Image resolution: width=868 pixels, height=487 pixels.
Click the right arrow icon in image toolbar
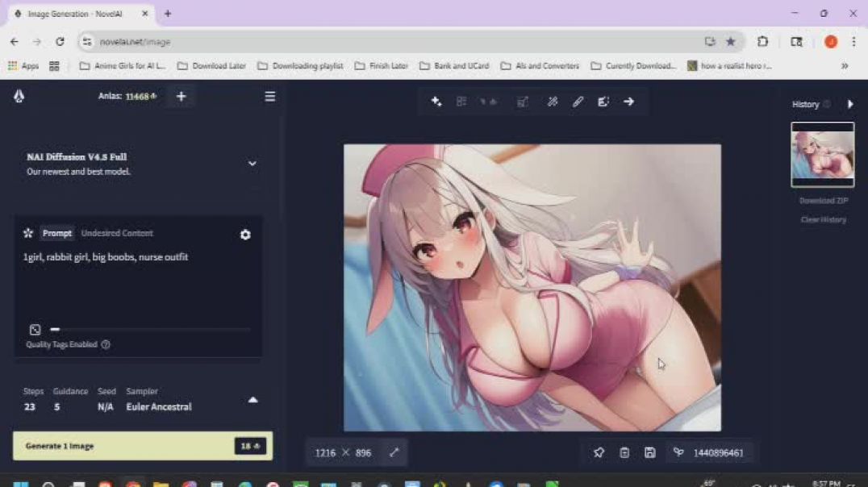(628, 102)
